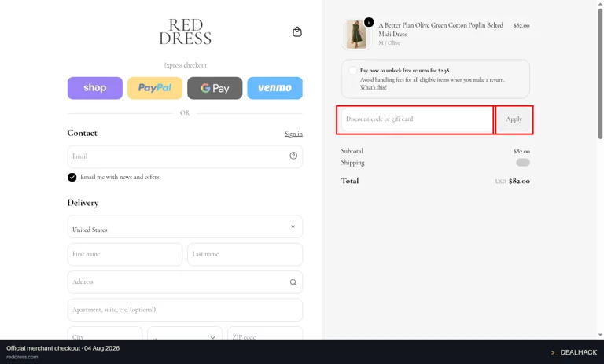Click the Express checkout label
The width and height of the screenshot is (604, 364).
[185, 65]
